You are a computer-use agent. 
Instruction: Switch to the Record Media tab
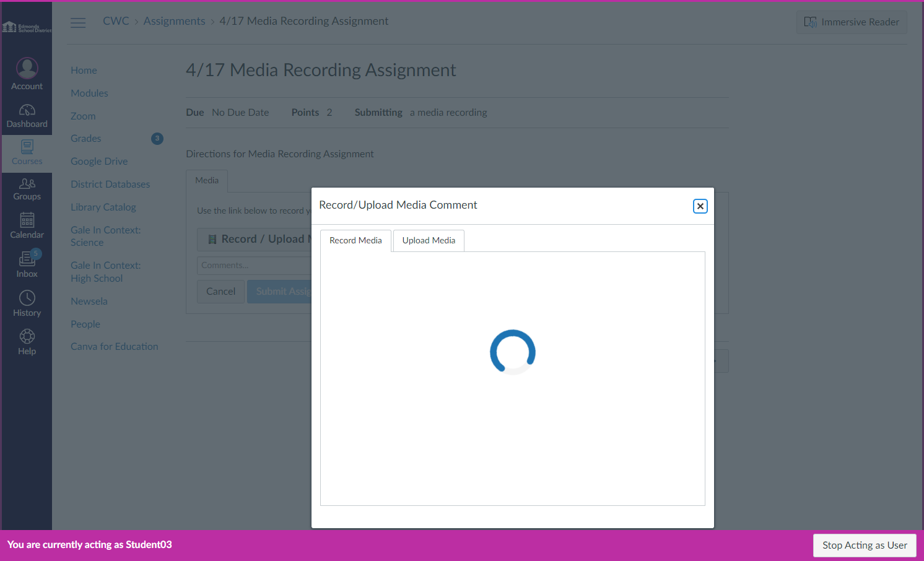click(355, 240)
